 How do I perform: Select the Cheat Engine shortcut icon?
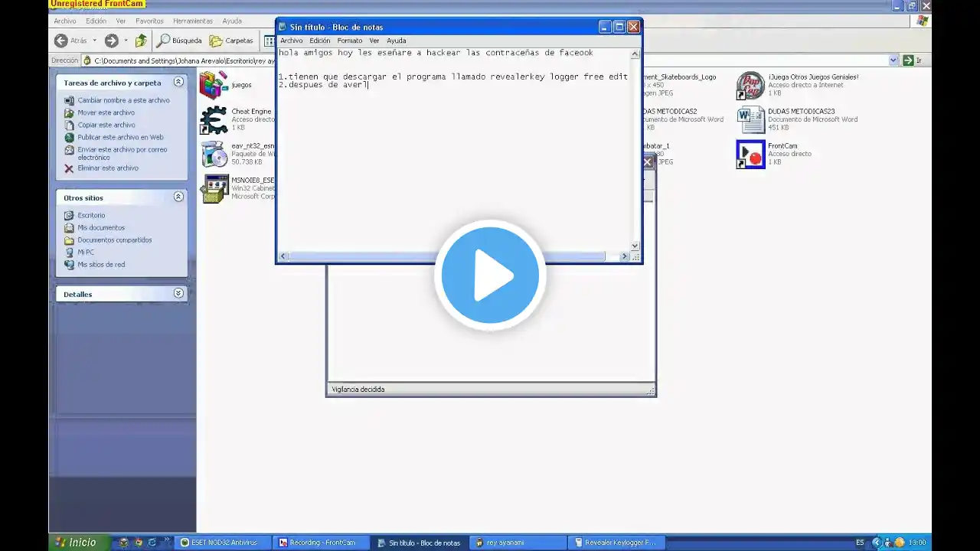tap(214, 119)
